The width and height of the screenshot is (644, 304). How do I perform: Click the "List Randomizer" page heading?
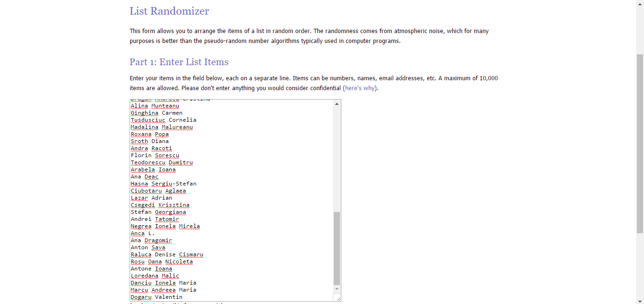tap(169, 11)
